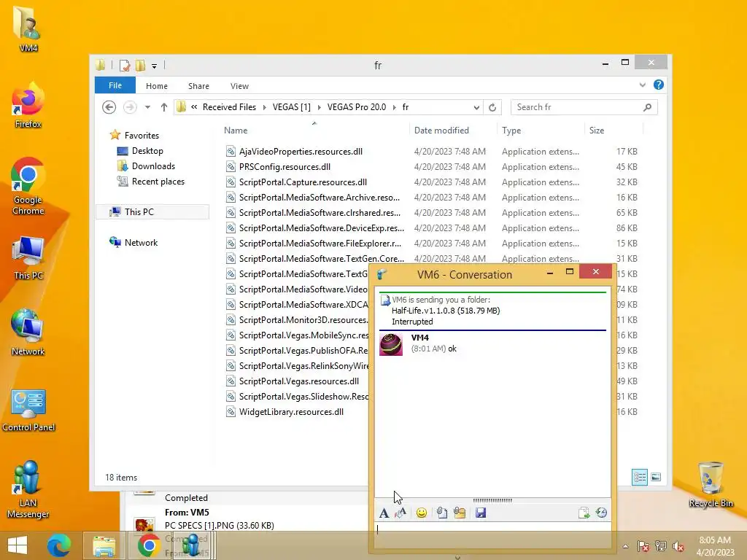Image resolution: width=747 pixels, height=560 pixels.
Task: Open the Home ribbon tab
Action: (157, 86)
